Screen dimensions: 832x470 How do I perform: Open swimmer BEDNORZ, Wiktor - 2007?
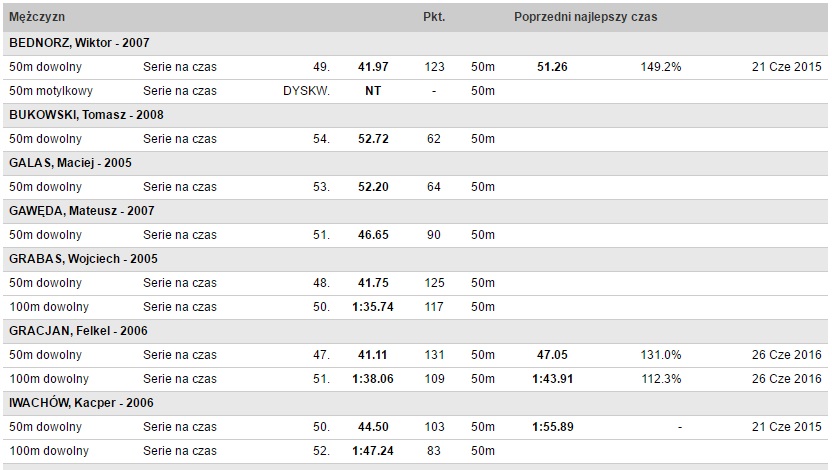click(79, 43)
